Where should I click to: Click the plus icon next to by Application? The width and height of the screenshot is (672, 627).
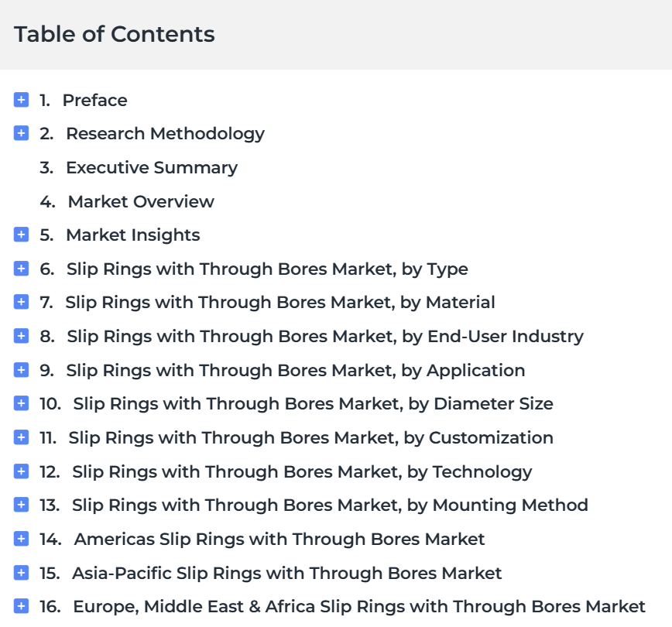click(x=21, y=370)
